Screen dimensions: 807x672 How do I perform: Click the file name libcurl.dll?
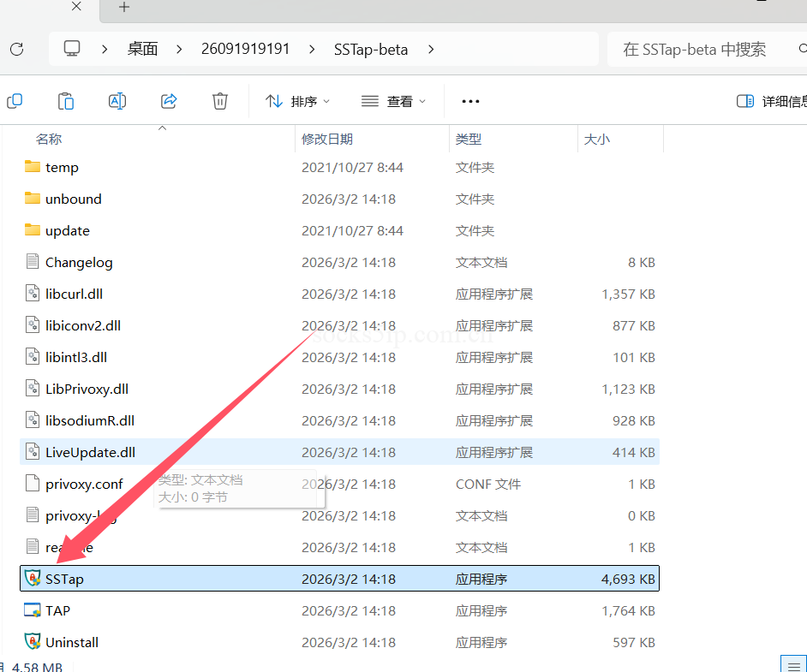coord(75,294)
